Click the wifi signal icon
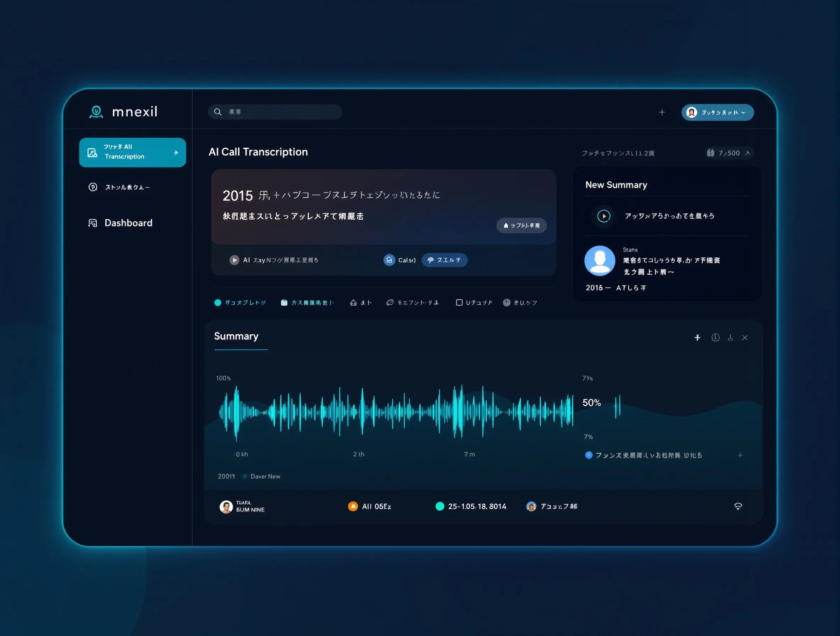840x636 pixels. point(738,507)
